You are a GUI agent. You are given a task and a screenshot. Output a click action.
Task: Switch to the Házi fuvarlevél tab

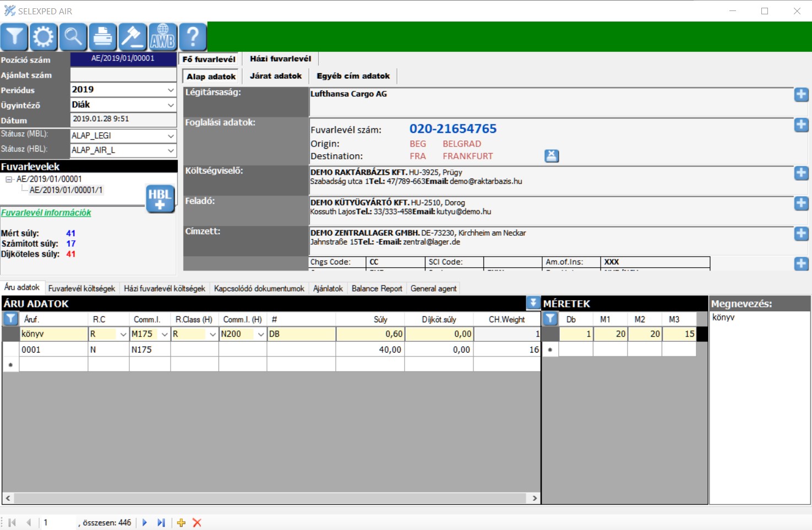click(x=281, y=58)
